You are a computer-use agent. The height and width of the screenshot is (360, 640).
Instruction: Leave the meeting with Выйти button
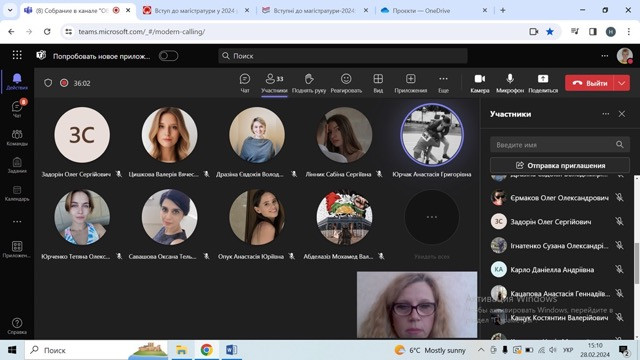tap(589, 83)
